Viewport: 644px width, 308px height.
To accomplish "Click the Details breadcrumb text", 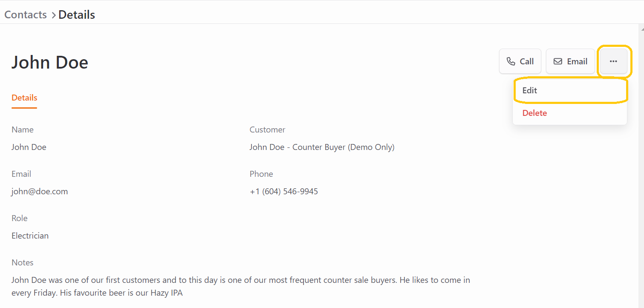I will coord(77,14).
